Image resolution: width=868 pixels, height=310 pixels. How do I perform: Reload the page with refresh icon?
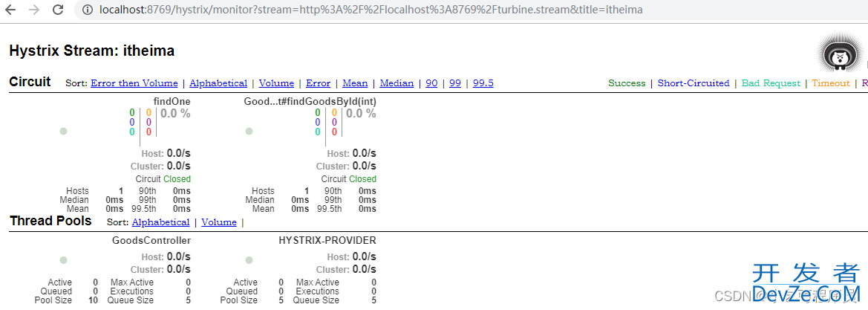click(x=58, y=10)
